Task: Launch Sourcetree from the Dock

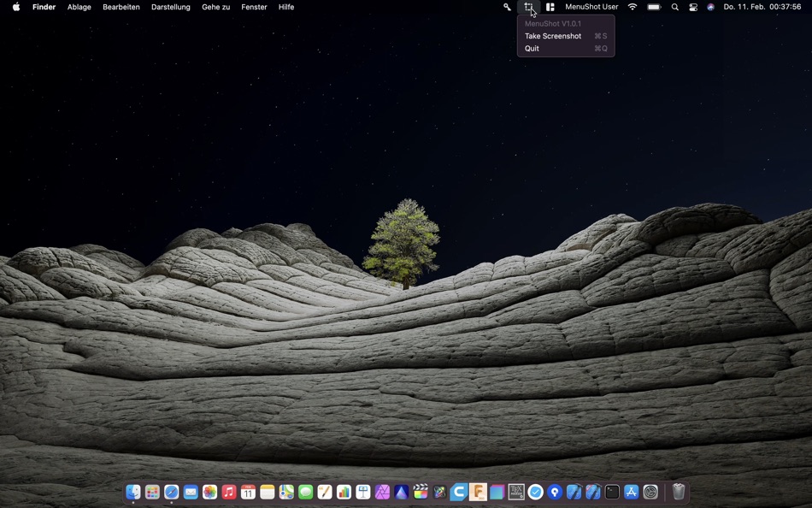Action: click(555, 492)
